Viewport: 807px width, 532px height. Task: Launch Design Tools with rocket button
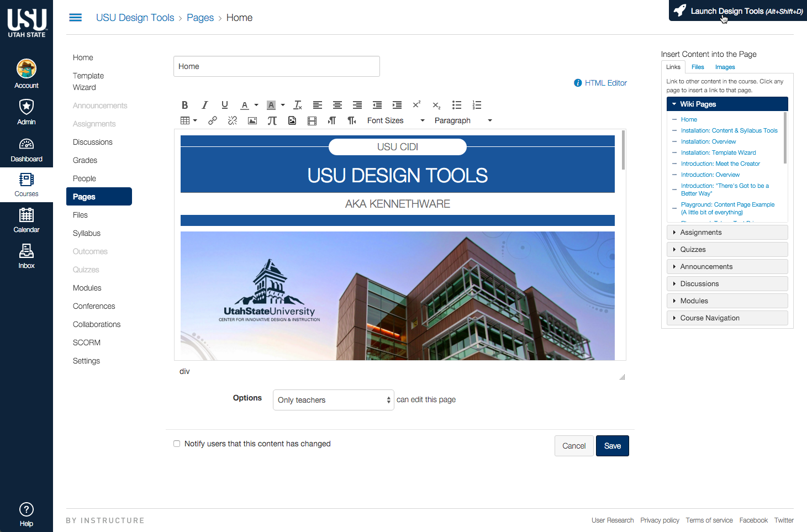[738, 10]
